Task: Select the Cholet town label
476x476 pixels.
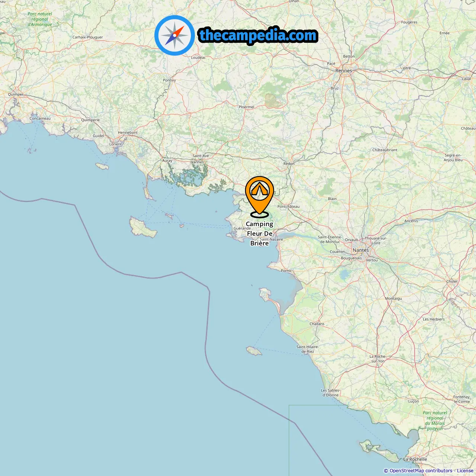Action: [x=452, y=282]
